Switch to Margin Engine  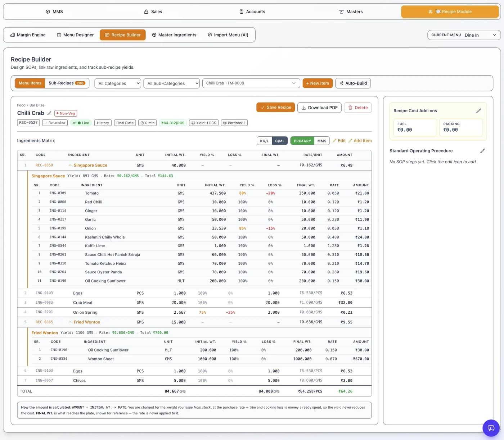tap(28, 35)
